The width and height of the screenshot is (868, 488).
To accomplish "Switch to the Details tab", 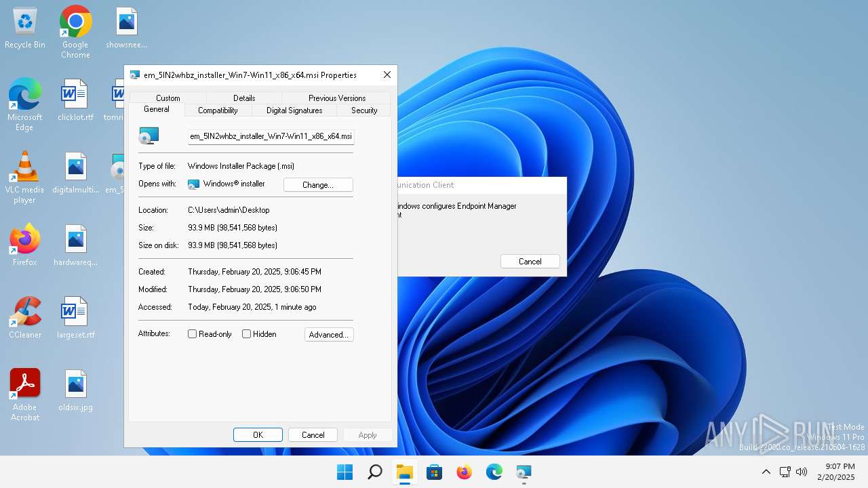I will pos(244,98).
